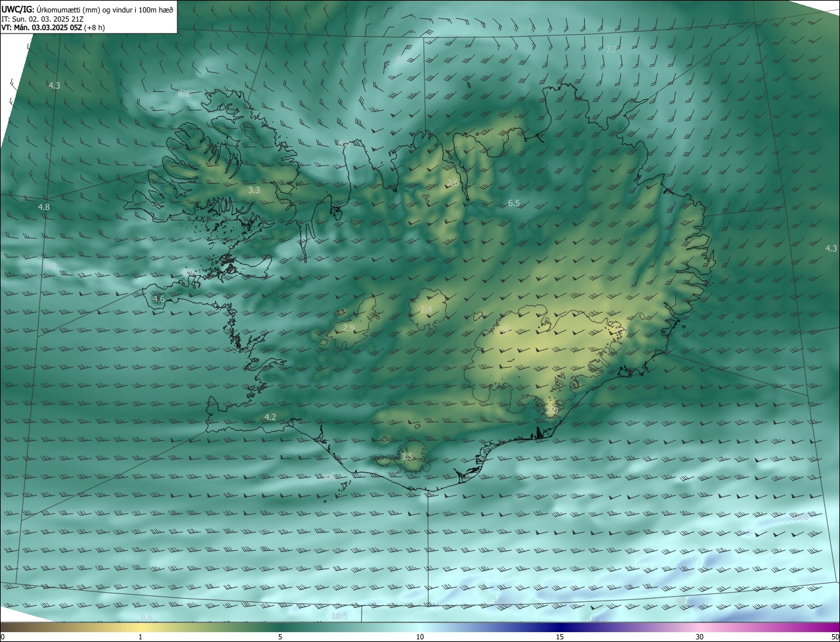Click the '50' tick on the color scale
The height and width of the screenshot is (642, 840).
(x=835, y=637)
